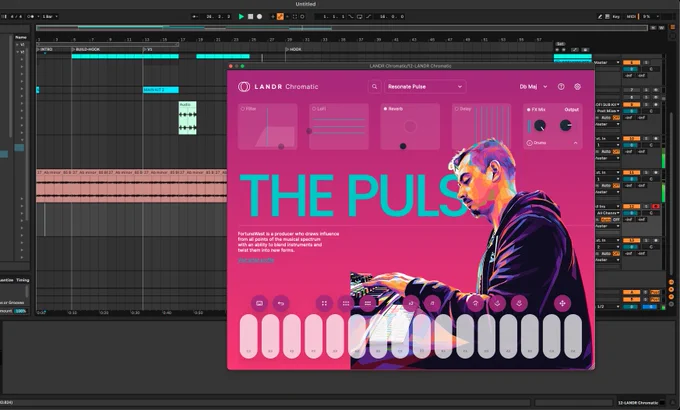Click the red arm button on mixer track

point(656,207)
